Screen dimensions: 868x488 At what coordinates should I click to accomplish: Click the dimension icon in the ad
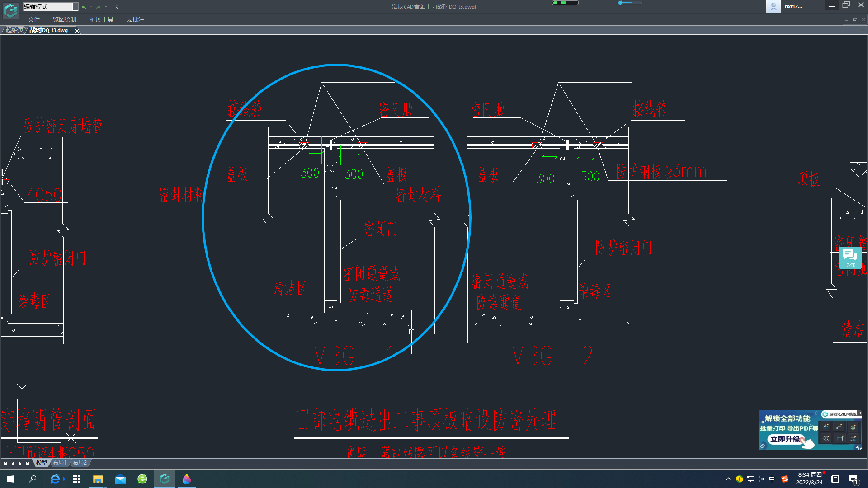(840, 438)
